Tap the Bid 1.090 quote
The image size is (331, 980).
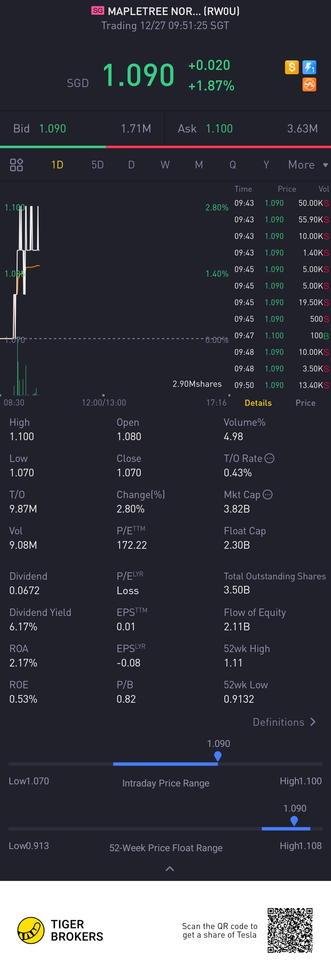point(82,129)
